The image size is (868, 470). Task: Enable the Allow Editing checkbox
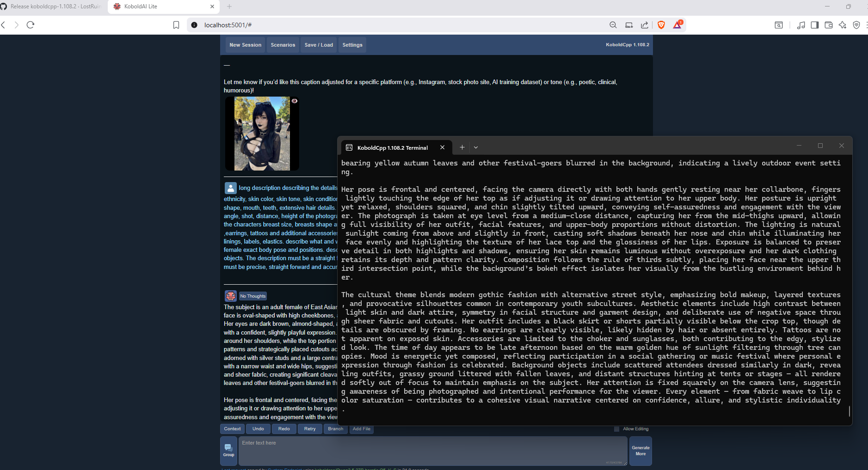coord(616,429)
